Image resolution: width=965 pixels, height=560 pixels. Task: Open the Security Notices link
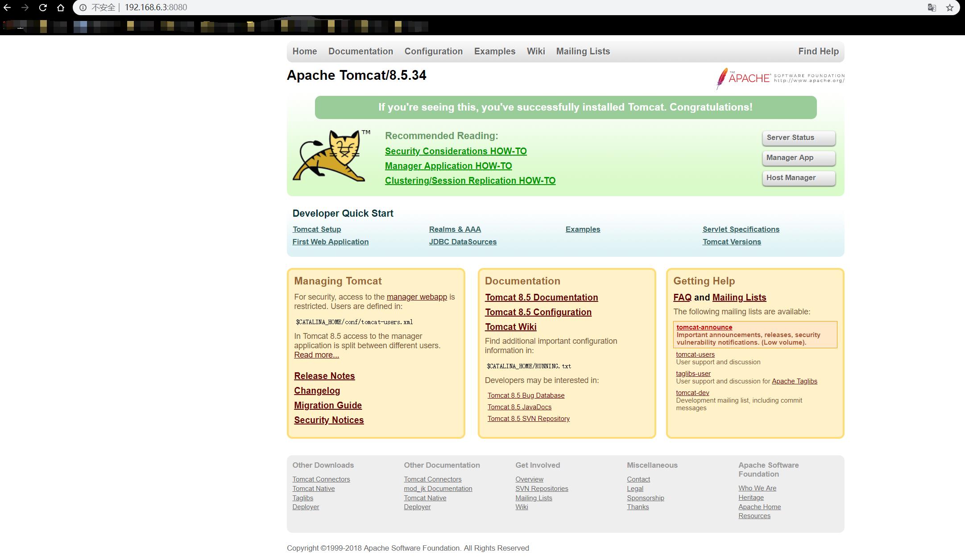coord(329,420)
